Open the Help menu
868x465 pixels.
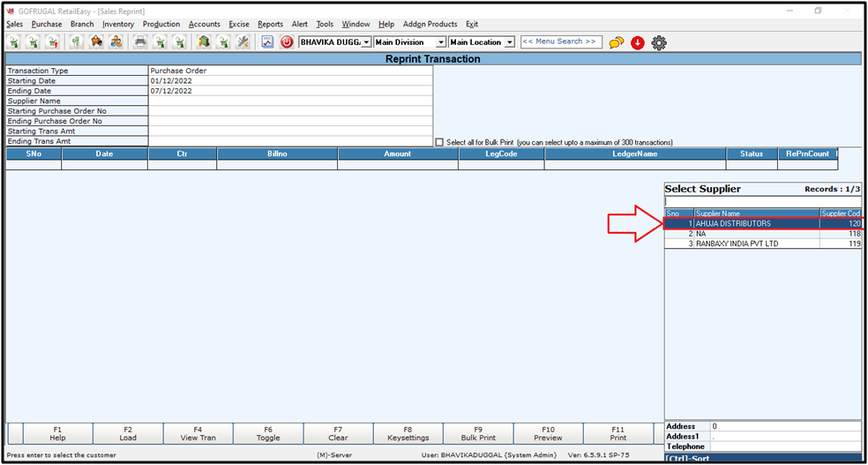pos(386,25)
